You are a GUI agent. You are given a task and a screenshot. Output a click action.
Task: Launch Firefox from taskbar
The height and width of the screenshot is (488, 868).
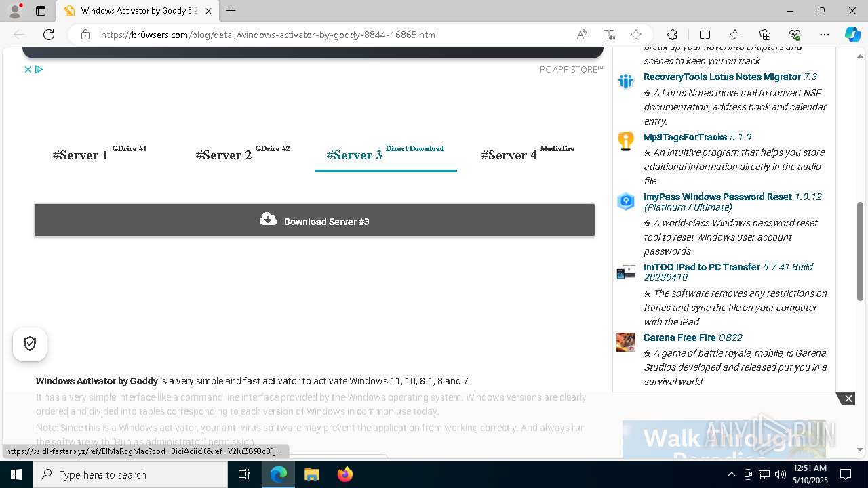344,474
